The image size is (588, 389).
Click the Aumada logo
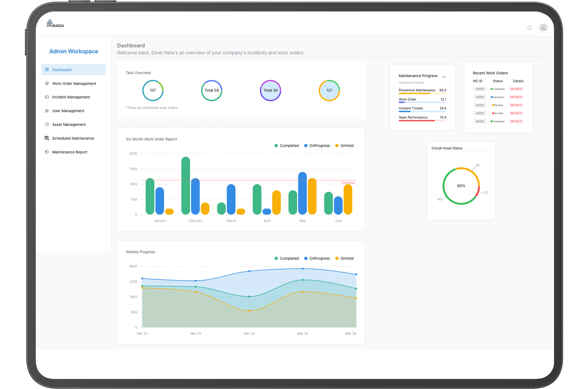pyautogui.click(x=55, y=24)
